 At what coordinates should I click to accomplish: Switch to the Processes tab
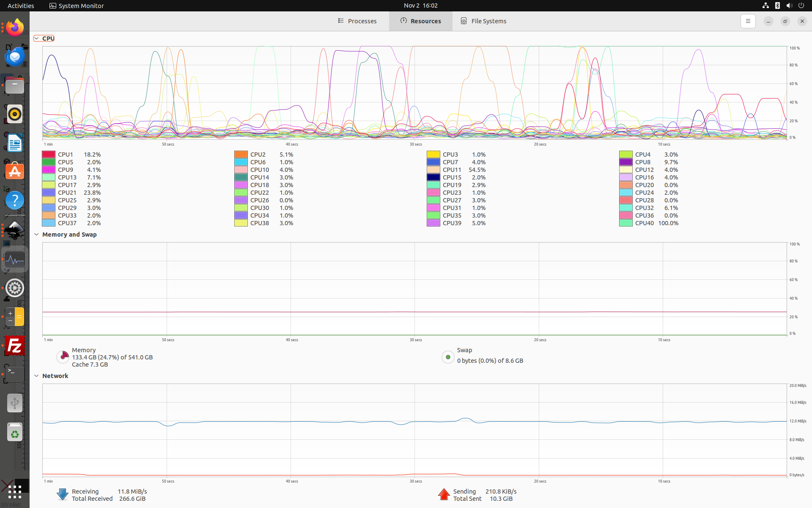357,21
